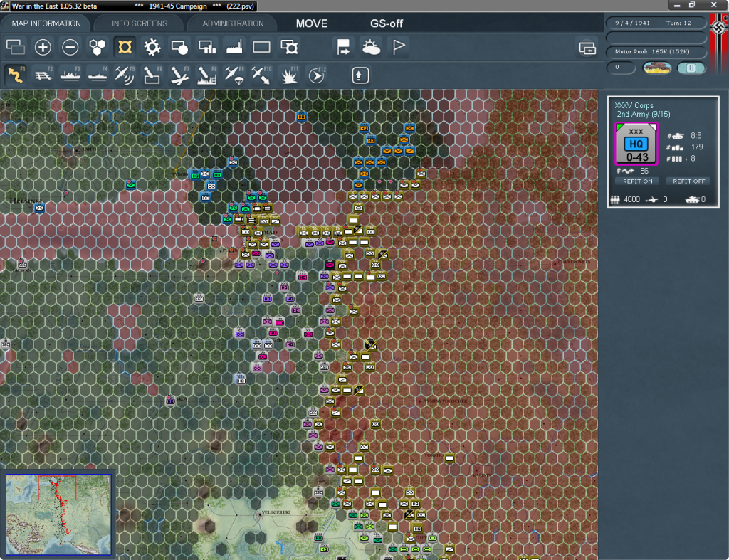Click the rectangle-with-gear icon
Screen dimensions: 729x560
[289, 47]
